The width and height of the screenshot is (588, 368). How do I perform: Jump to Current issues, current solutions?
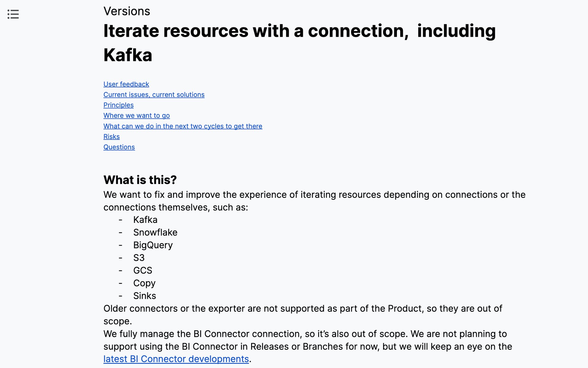coord(154,95)
